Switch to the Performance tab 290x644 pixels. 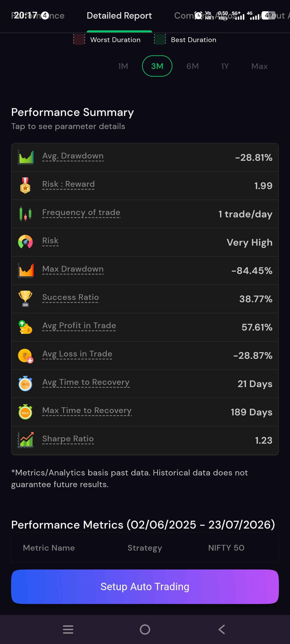[38, 16]
